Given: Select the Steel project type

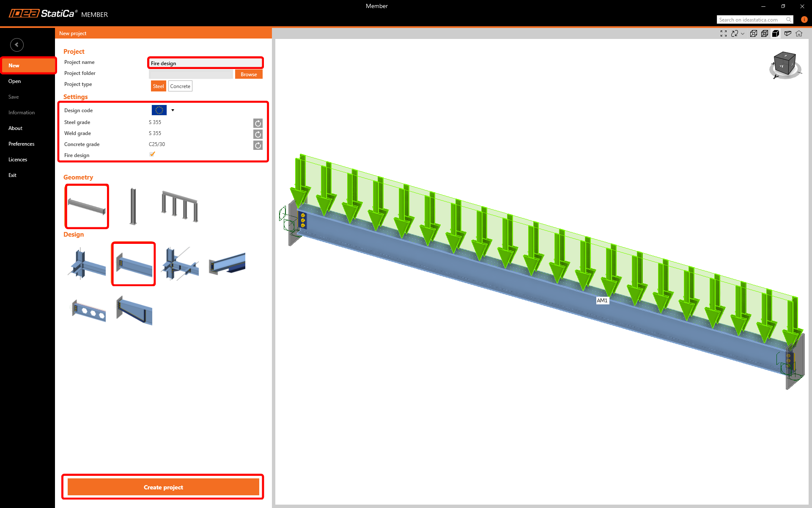Looking at the screenshot, I should pyautogui.click(x=158, y=86).
